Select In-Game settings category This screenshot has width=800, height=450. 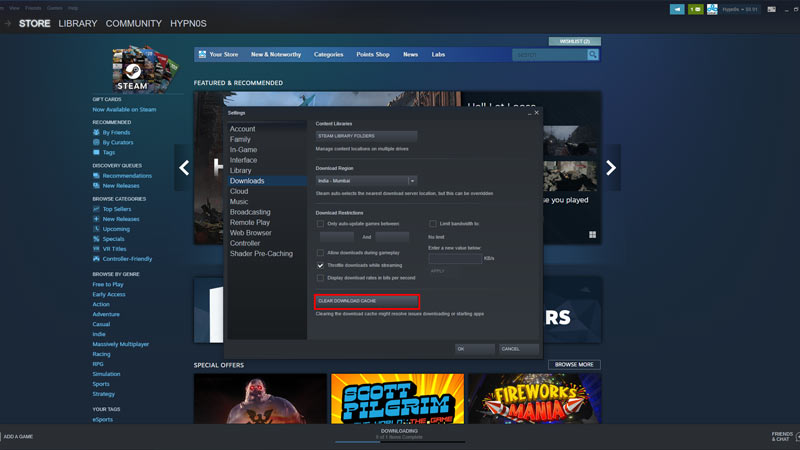[x=243, y=149]
